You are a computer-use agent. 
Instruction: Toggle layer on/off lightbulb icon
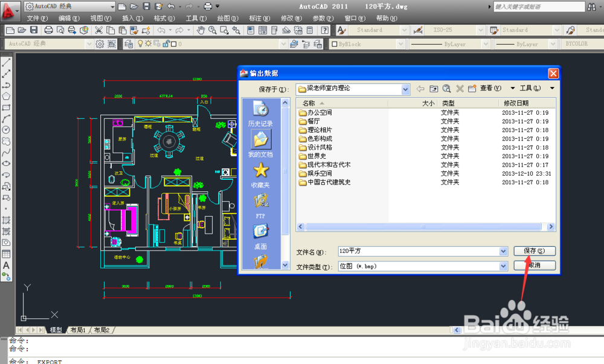point(140,44)
